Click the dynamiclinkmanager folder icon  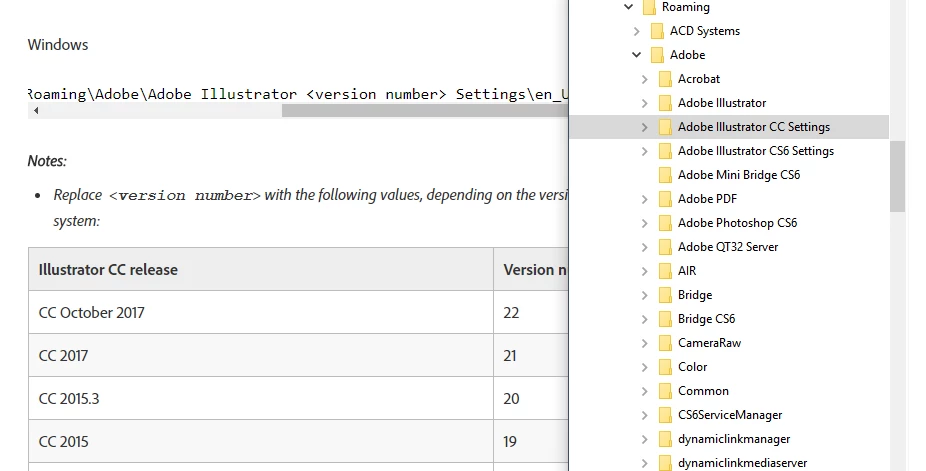coord(666,439)
